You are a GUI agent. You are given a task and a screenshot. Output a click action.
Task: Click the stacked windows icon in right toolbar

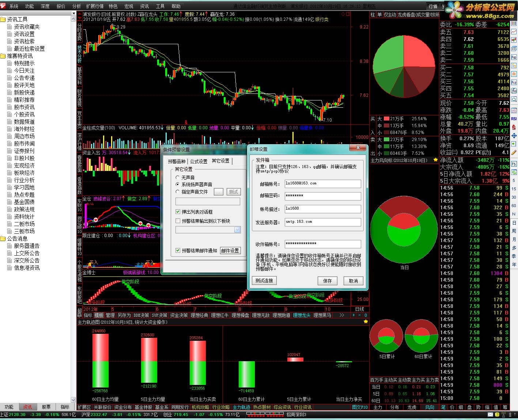click(x=514, y=49)
